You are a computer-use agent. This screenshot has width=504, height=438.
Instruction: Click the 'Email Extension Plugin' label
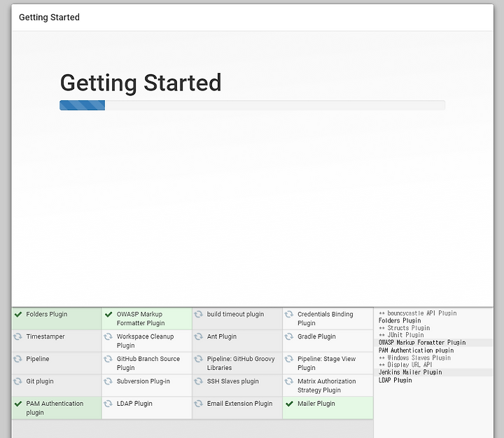coord(239,404)
